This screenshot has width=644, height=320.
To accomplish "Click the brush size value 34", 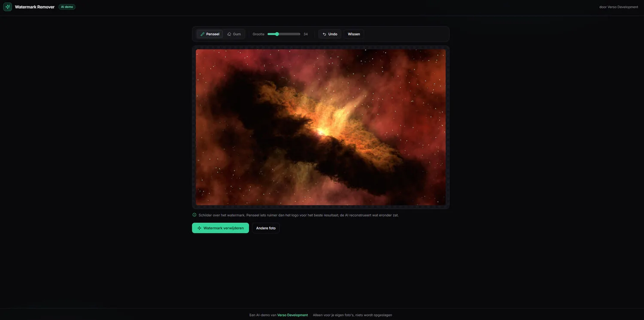I will [306, 34].
